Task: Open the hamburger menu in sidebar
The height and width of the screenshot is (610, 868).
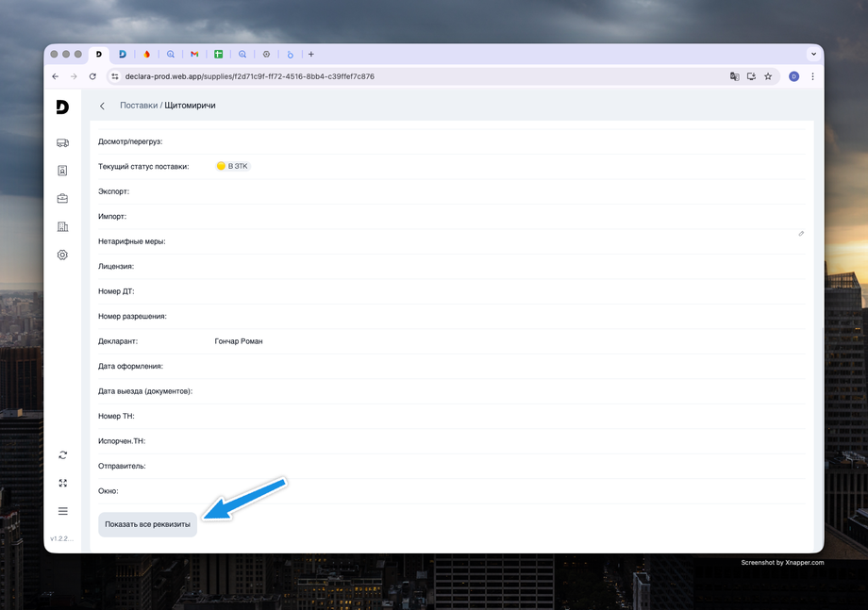Action: [x=62, y=511]
